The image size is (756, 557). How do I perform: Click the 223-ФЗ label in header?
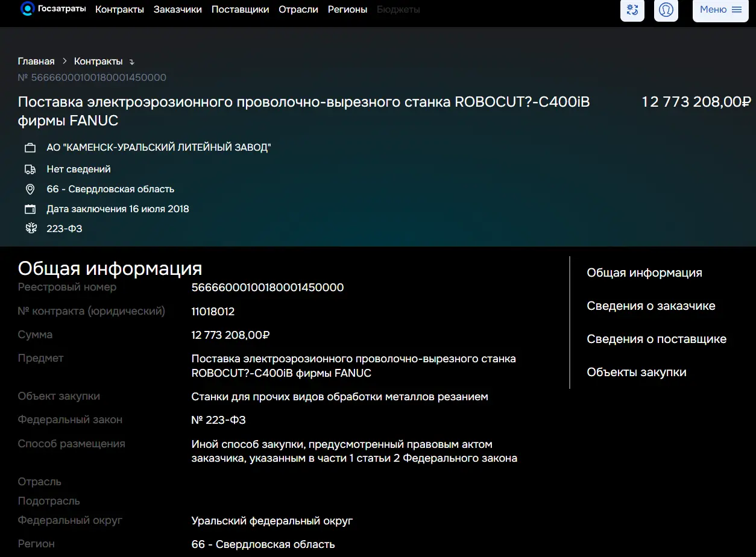pos(65,229)
